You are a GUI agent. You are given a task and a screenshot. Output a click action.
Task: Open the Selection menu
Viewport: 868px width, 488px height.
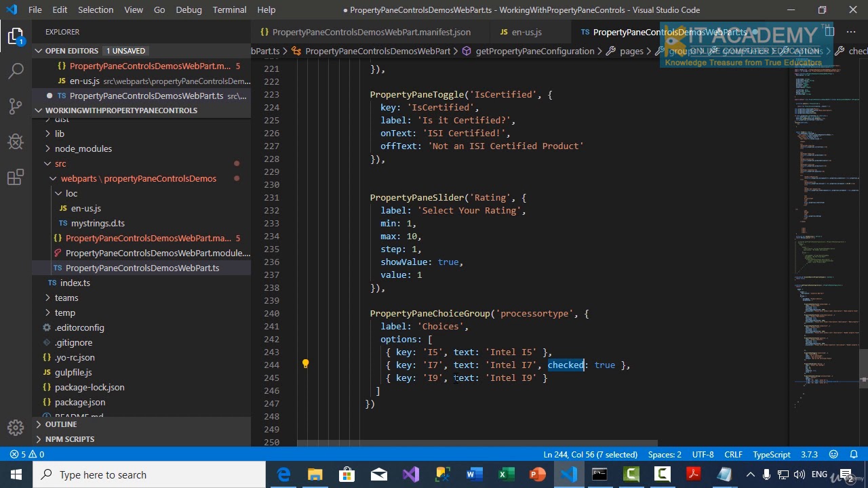(96, 9)
